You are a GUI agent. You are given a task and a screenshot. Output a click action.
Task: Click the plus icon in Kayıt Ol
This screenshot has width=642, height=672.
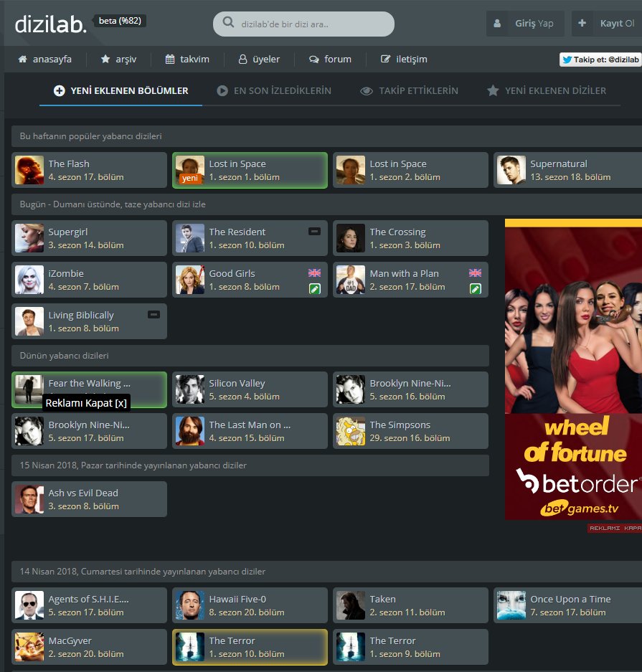(x=582, y=23)
